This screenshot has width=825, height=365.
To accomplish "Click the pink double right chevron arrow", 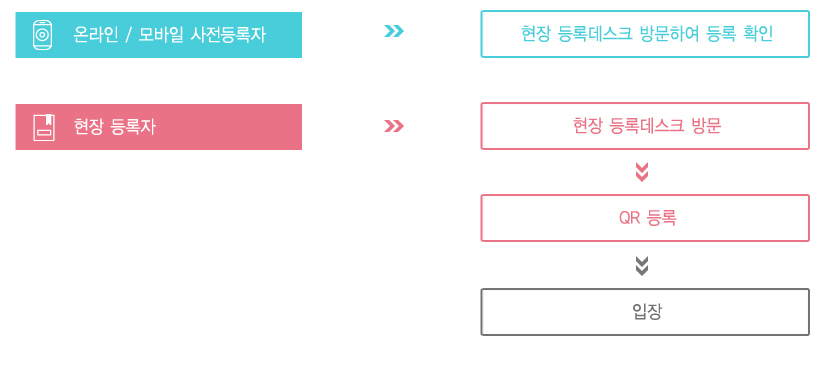I will pyautogui.click(x=394, y=126).
